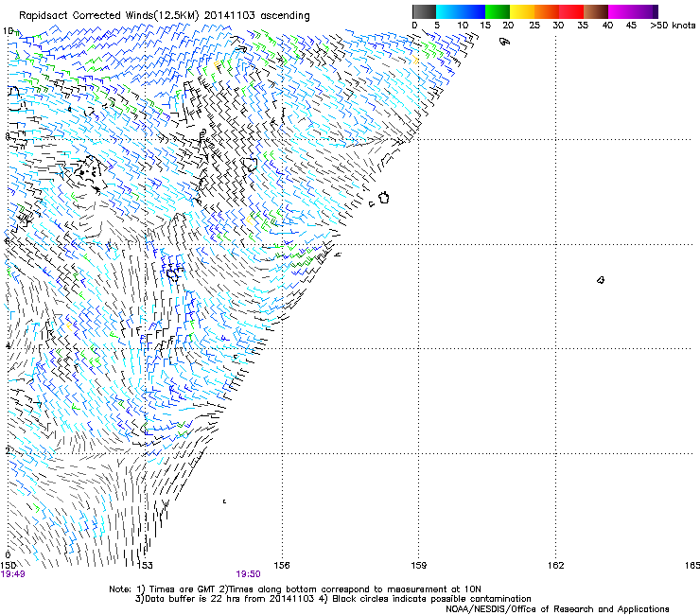Click the '45' legend scale label
Screen dimensions: 700x615
coord(631,26)
